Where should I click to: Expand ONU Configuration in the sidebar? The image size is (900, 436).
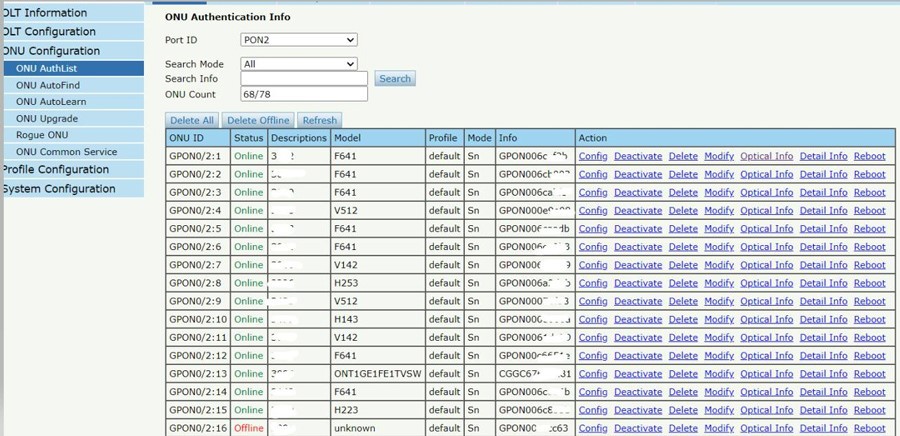point(72,50)
